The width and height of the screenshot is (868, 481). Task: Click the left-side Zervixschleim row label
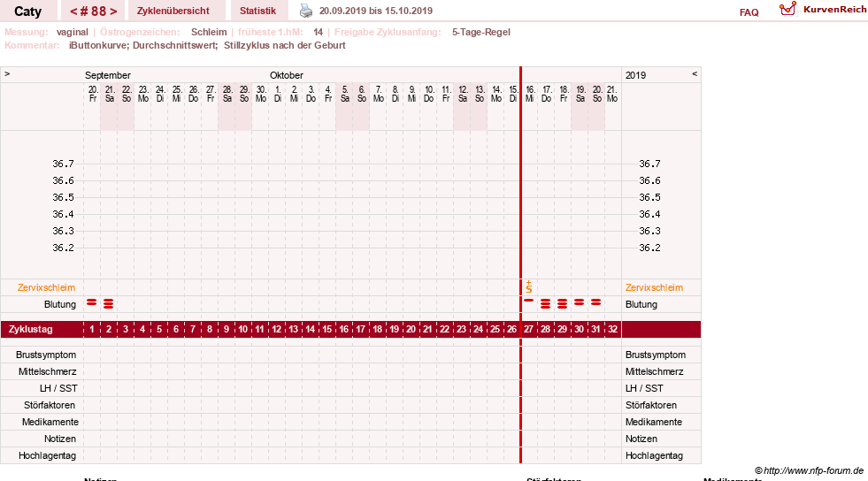coord(47,287)
